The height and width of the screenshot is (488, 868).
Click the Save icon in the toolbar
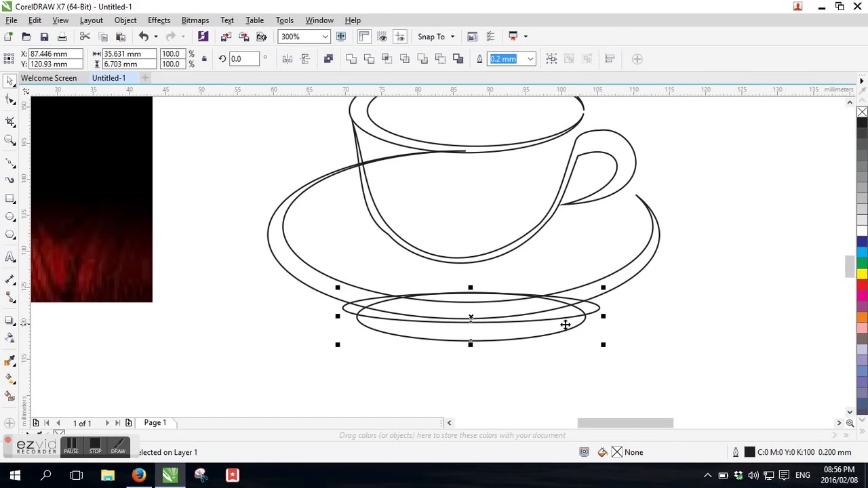pyautogui.click(x=44, y=37)
